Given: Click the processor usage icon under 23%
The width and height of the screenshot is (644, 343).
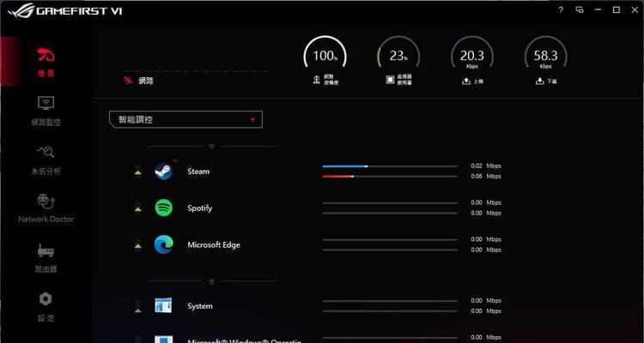Looking at the screenshot, I should [390, 80].
